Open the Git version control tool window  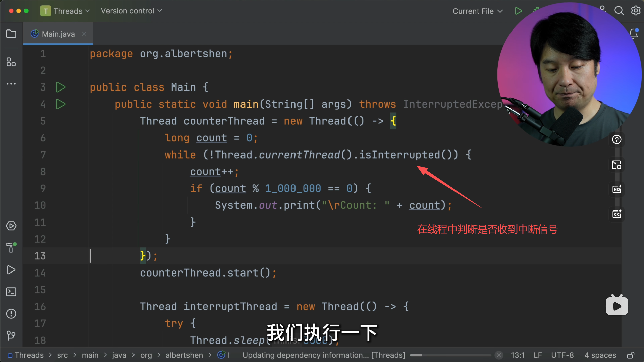[x=11, y=336]
